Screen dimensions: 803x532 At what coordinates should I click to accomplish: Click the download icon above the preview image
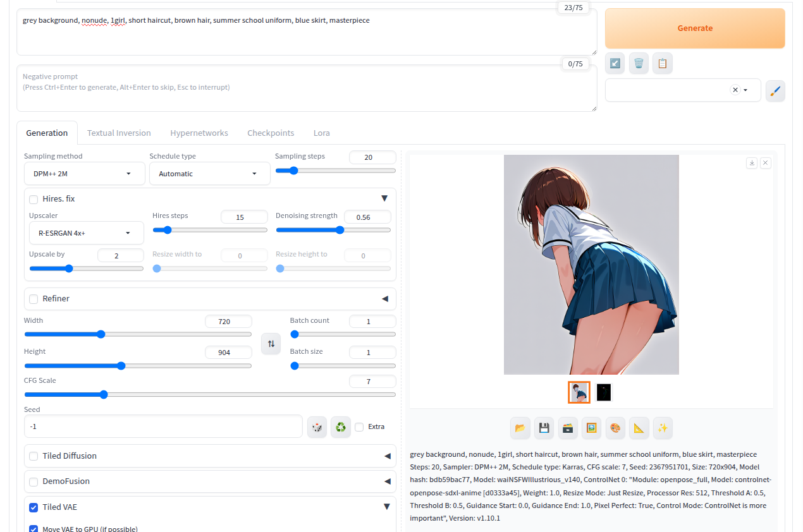pyautogui.click(x=752, y=163)
